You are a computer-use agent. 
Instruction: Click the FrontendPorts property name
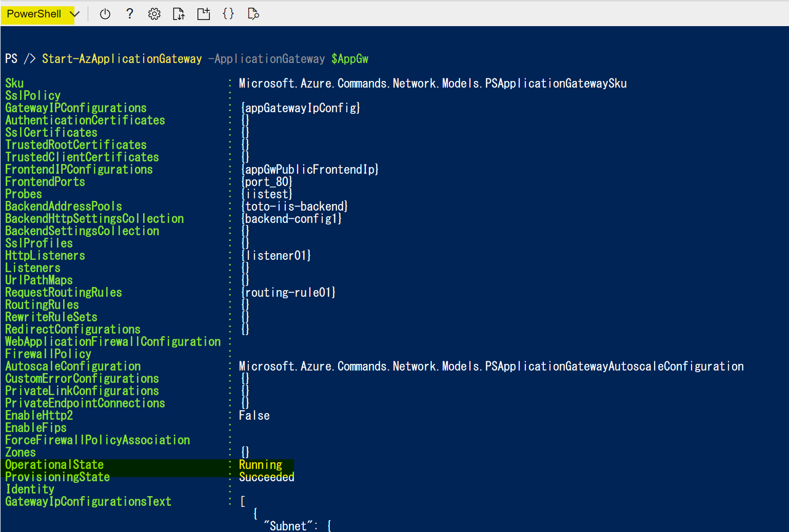45,182
